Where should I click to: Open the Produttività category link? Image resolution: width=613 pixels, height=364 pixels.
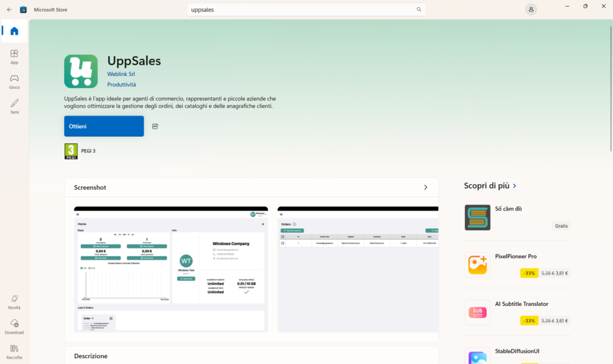pos(121,84)
